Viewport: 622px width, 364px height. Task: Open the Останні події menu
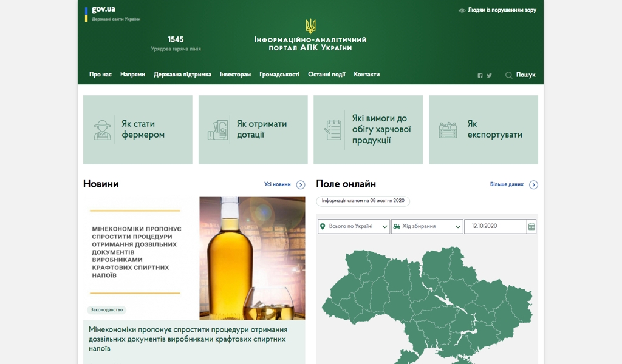(326, 75)
